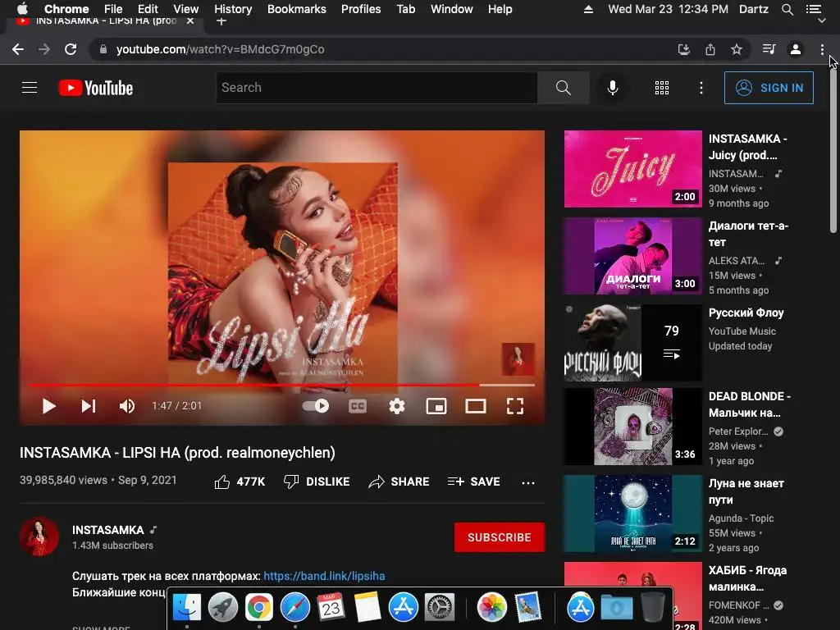Share this video
Screen dimensions: 840x630
pyautogui.click(x=399, y=482)
